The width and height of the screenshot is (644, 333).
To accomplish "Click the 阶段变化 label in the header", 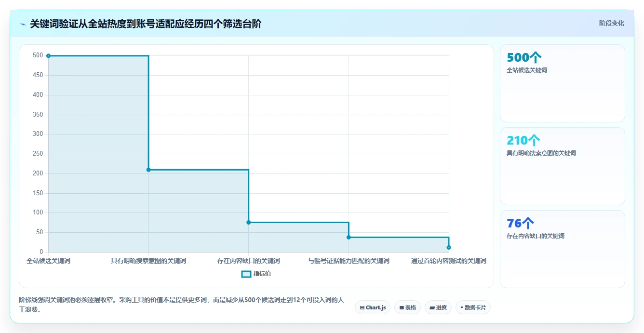I will click(x=611, y=23).
